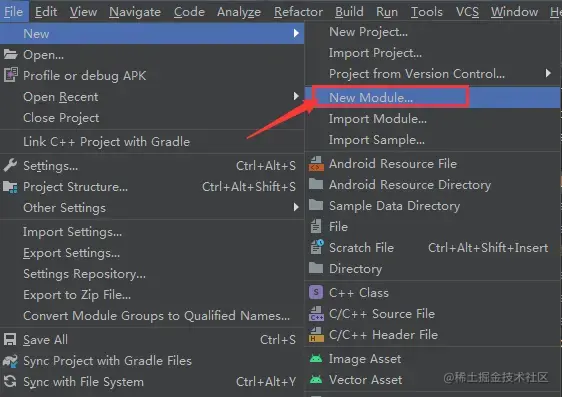Image resolution: width=562 pixels, height=397 pixels.
Task: Click the Settings wrench icon
Action: tap(10, 166)
